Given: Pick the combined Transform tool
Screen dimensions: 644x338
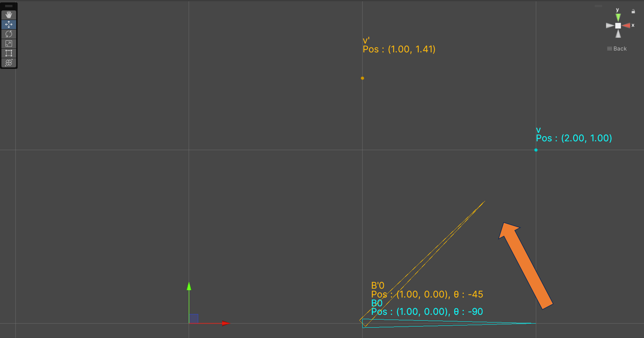Looking at the screenshot, I should point(9,62).
